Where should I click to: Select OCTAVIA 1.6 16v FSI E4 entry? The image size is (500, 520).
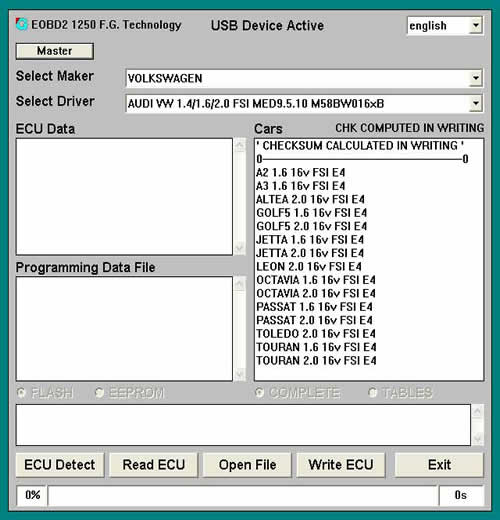pos(316,280)
